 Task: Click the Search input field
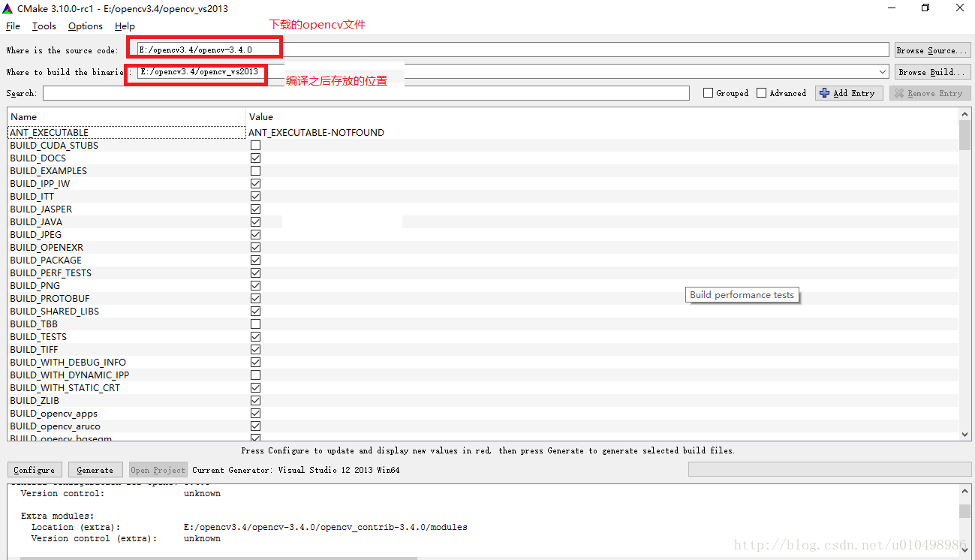[366, 93]
